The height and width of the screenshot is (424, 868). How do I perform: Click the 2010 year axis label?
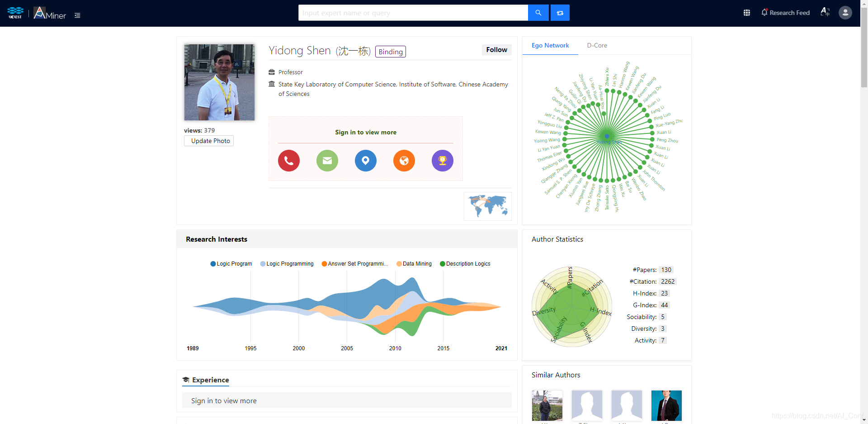395,348
